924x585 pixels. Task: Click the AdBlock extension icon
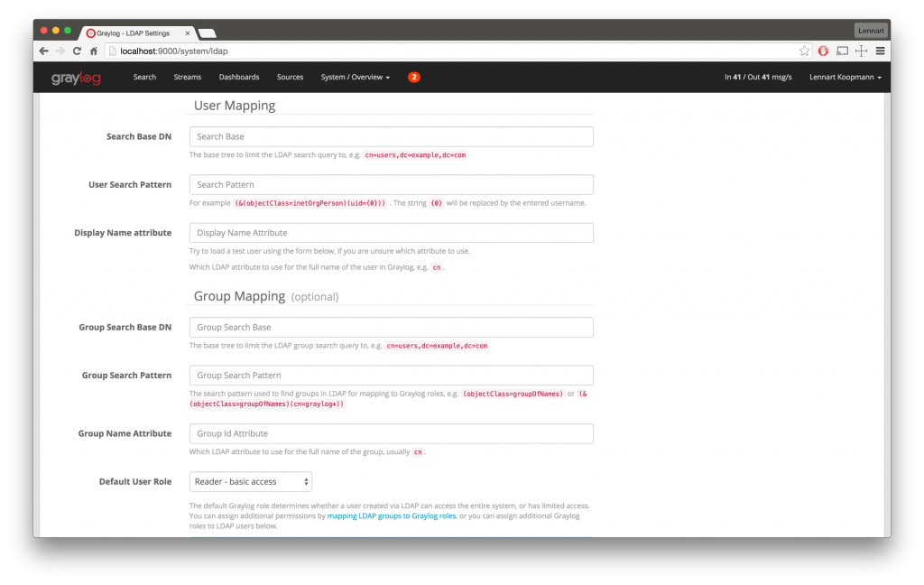click(x=822, y=51)
